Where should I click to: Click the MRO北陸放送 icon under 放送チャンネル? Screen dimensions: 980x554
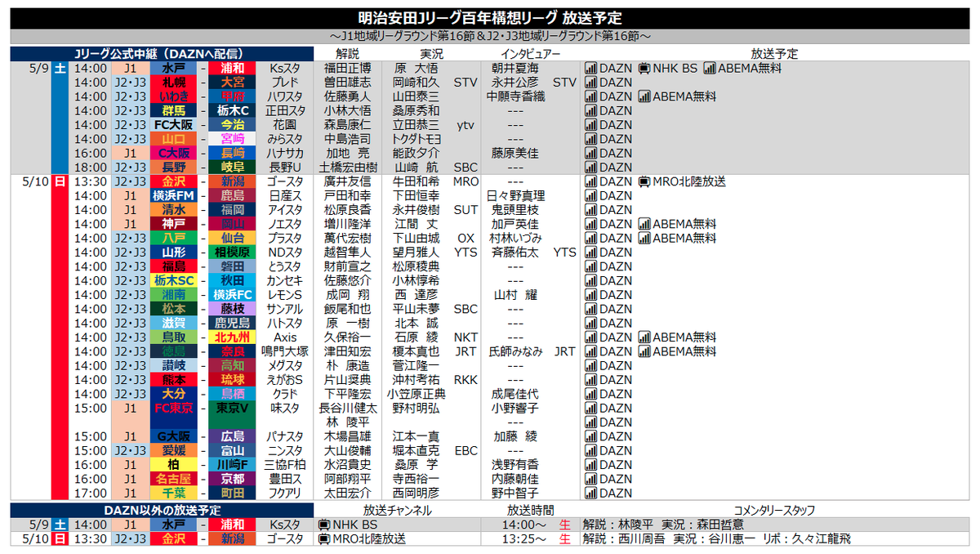(x=324, y=538)
